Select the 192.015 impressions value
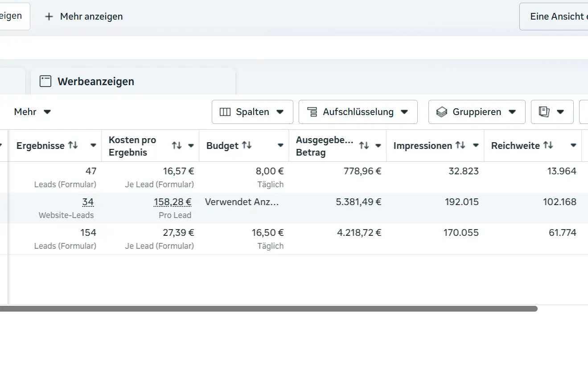Screen dimensions: 588x366 coord(462,202)
